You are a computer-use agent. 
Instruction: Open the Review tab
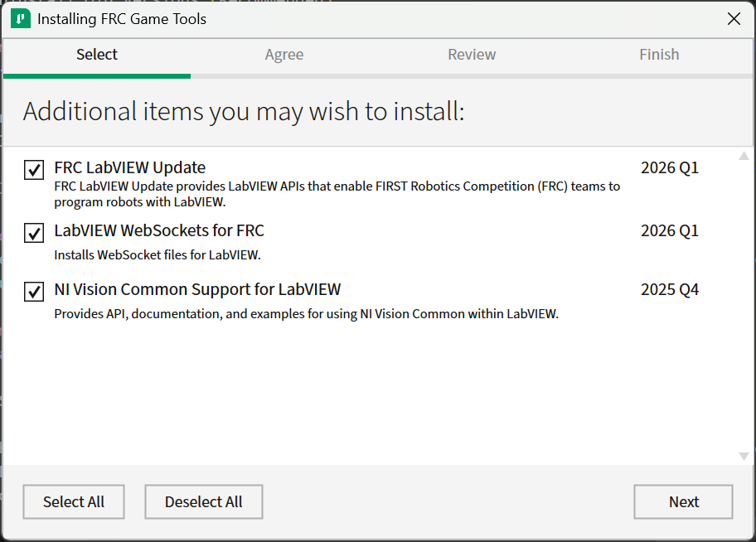(471, 55)
